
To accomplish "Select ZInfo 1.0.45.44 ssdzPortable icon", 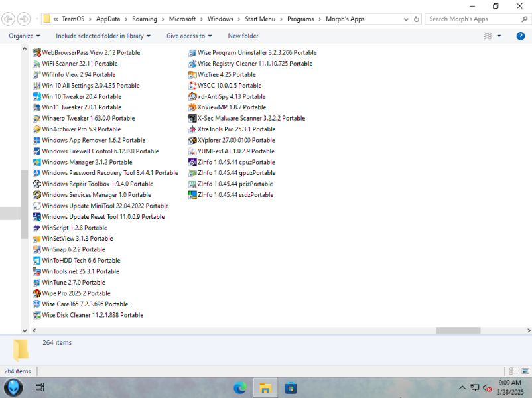I will pyautogui.click(x=192, y=195).
